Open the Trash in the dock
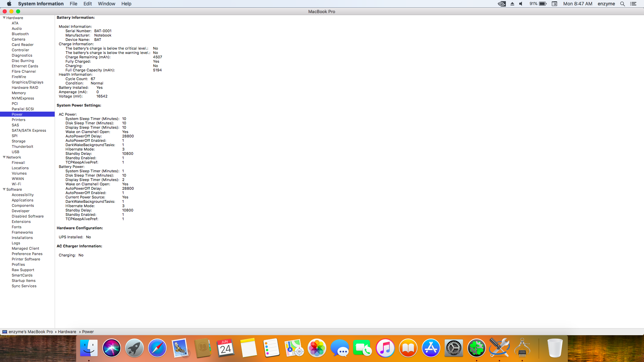Image resolution: width=644 pixels, height=362 pixels. 555,348
